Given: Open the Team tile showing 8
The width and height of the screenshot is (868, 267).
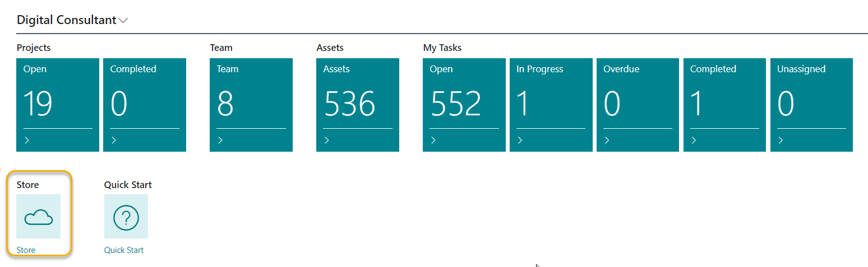Looking at the screenshot, I should pyautogui.click(x=251, y=105).
